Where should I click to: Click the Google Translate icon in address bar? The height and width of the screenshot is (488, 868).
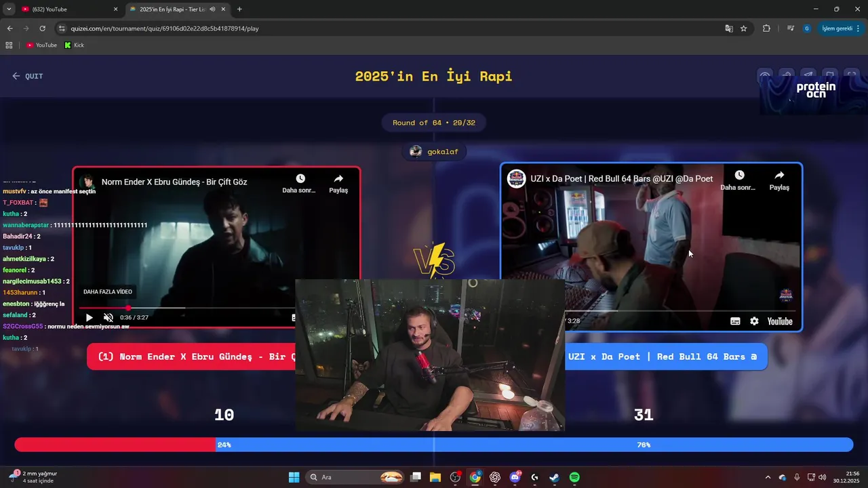coord(729,28)
